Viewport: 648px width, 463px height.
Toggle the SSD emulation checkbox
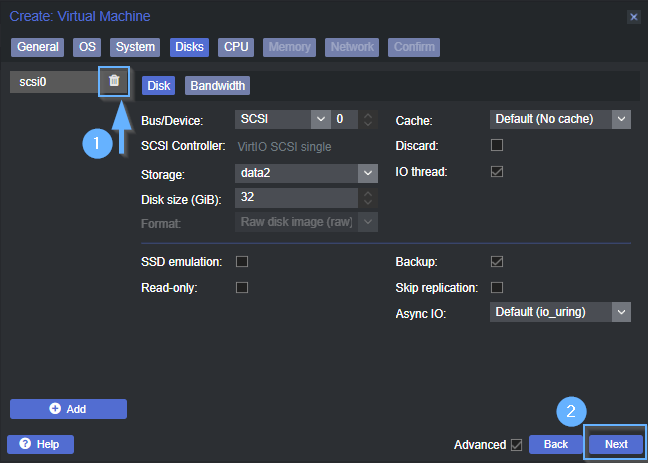241,262
